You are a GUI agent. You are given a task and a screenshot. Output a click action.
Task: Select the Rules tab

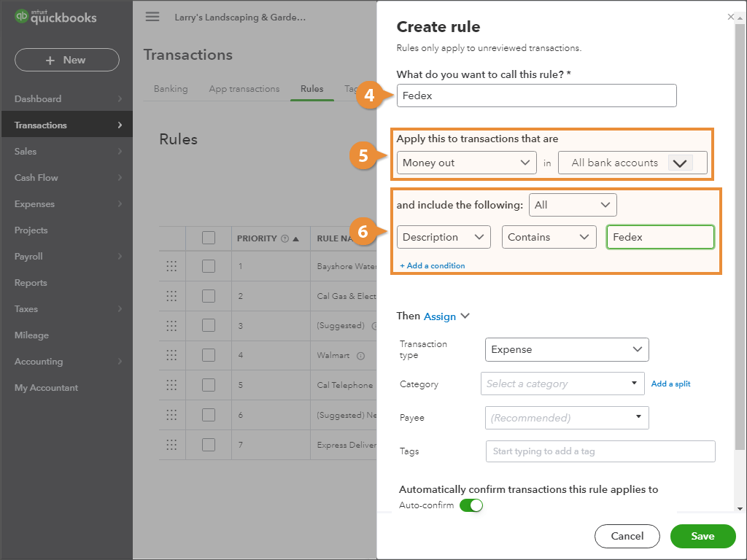[x=312, y=89]
